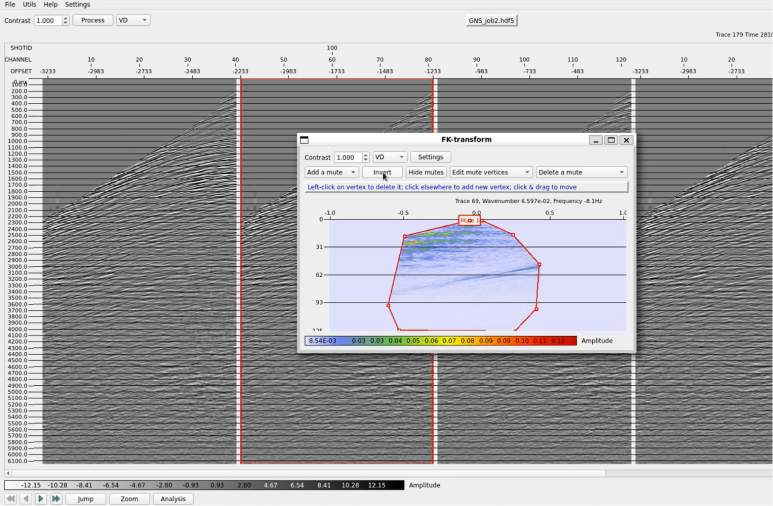The width and height of the screenshot is (773, 506).
Task: Close the FK-transform window
Action: [x=626, y=140]
